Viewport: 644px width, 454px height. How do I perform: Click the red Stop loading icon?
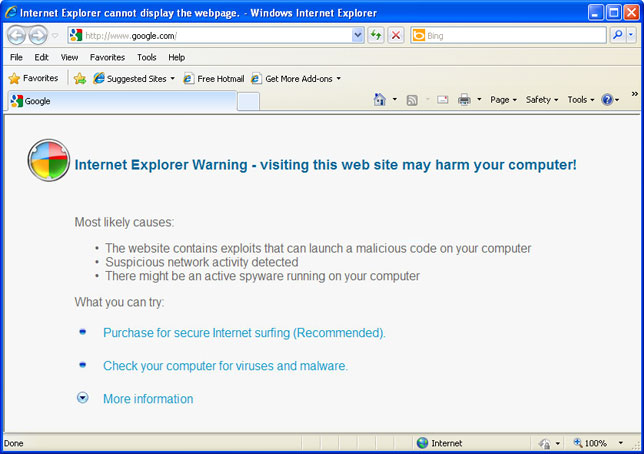(x=396, y=36)
